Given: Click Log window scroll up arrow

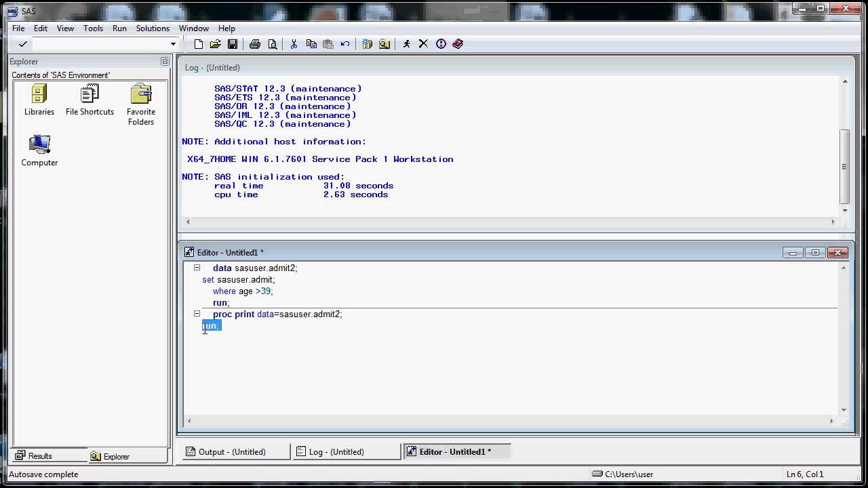Looking at the screenshot, I should (845, 82).
